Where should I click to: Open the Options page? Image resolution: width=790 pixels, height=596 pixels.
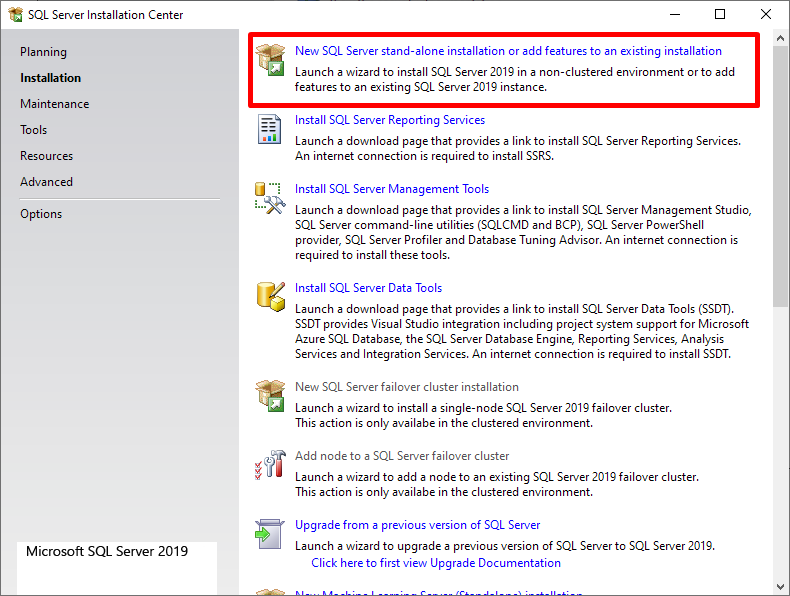41,214
